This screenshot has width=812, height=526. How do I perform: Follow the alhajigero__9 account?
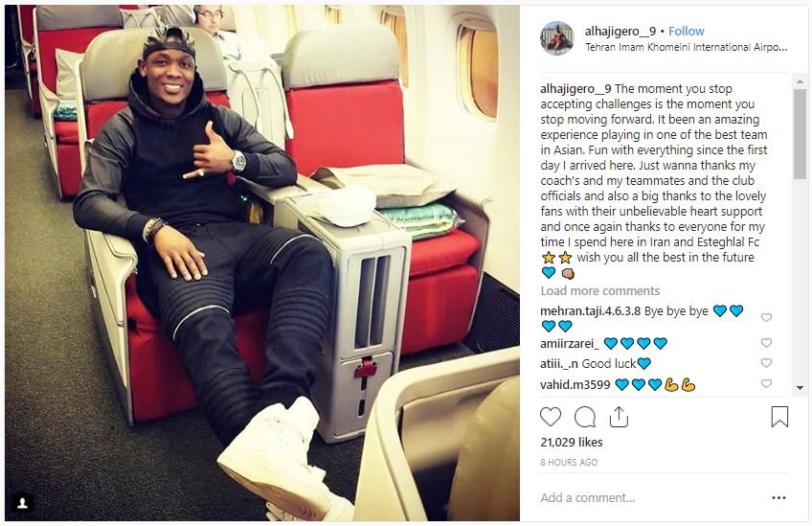(x=687, y=31)
